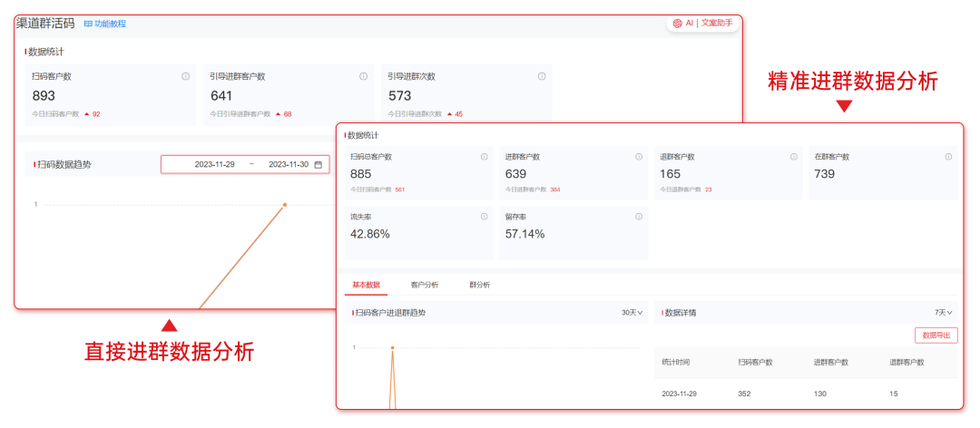Click the info icon beside 引导进群次数

pos(541,76)
